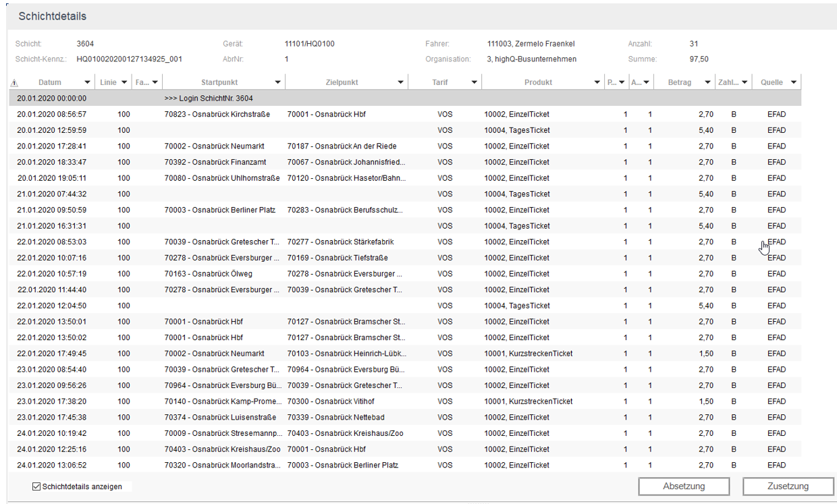Expand the Produkt column filter dropdown

coord(597,82)
